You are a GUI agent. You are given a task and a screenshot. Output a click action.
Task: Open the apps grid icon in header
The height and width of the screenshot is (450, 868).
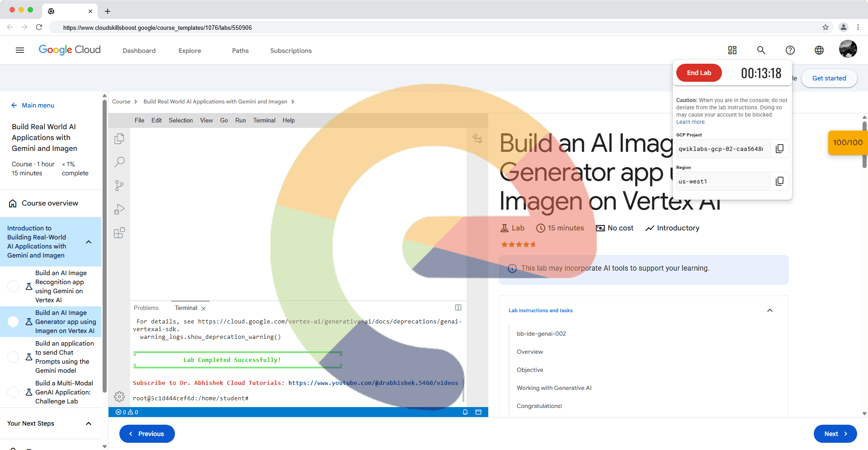(x=732, y=50)
